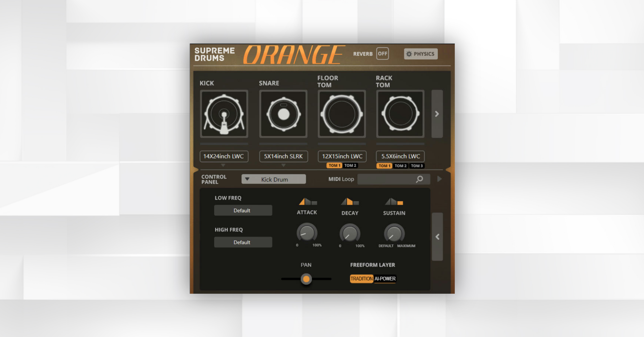Select the Kick drum pad icon

point(224,114)
